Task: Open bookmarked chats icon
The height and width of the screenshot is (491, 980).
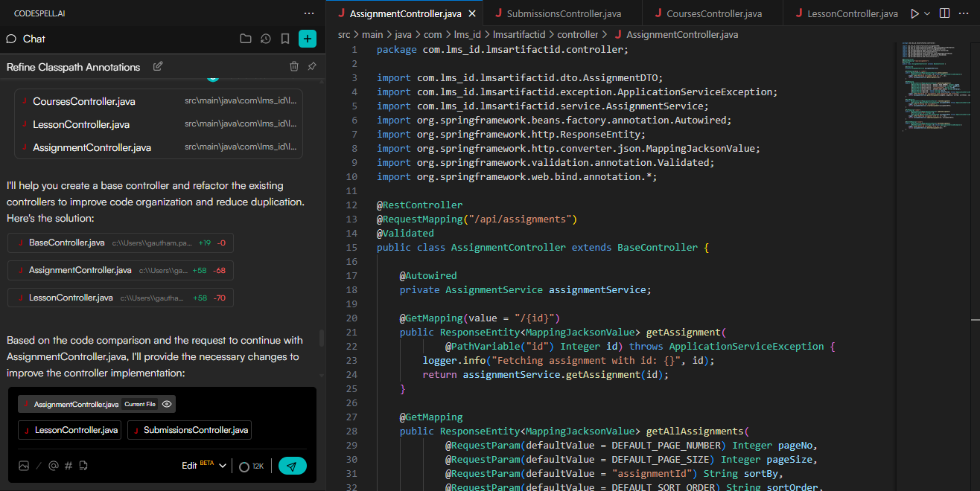Action: (284, 39)
